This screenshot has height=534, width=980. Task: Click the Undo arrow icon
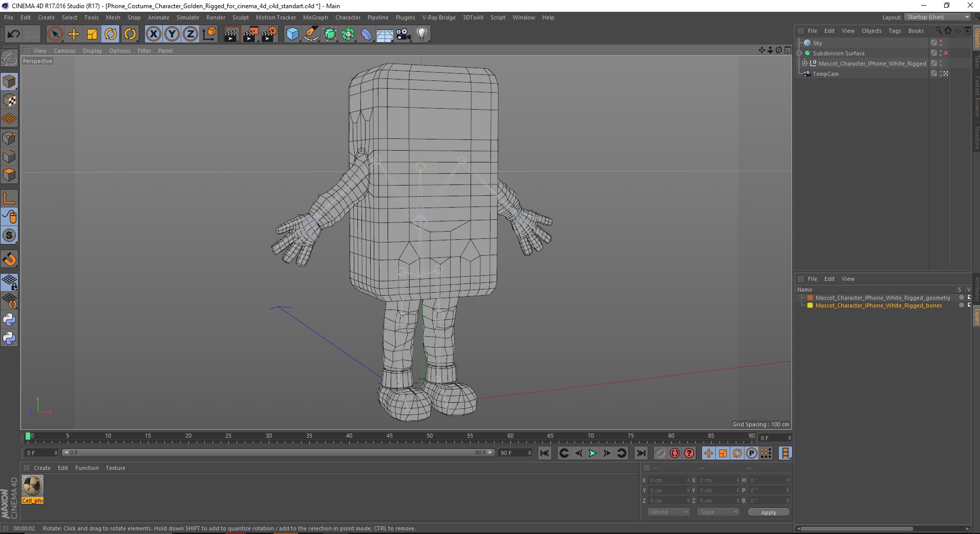[14, 34]
